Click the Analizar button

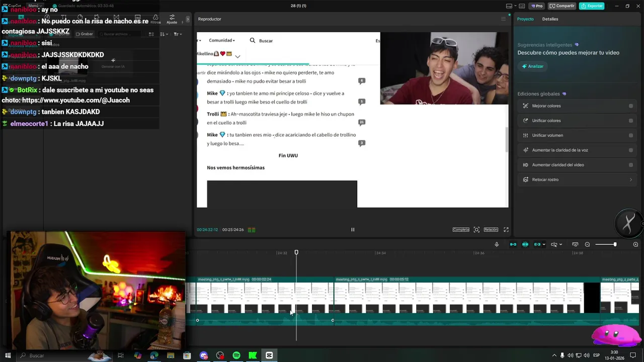coord(532,66)
